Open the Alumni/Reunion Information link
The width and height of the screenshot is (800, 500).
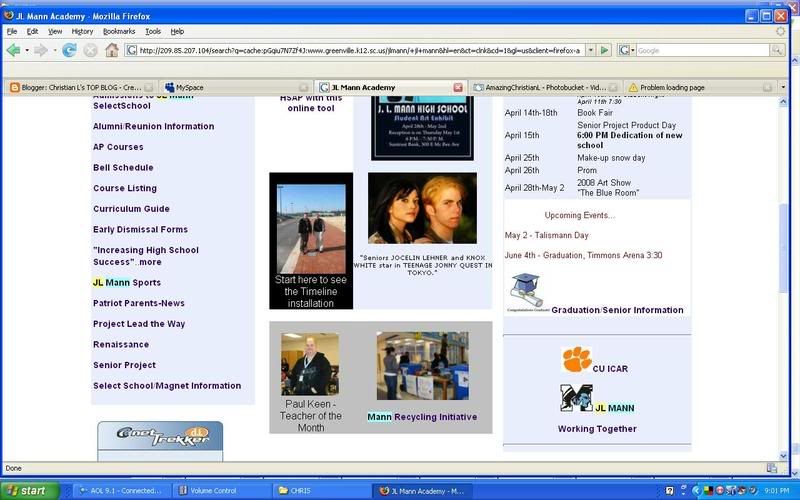click(x=154, y=127)
